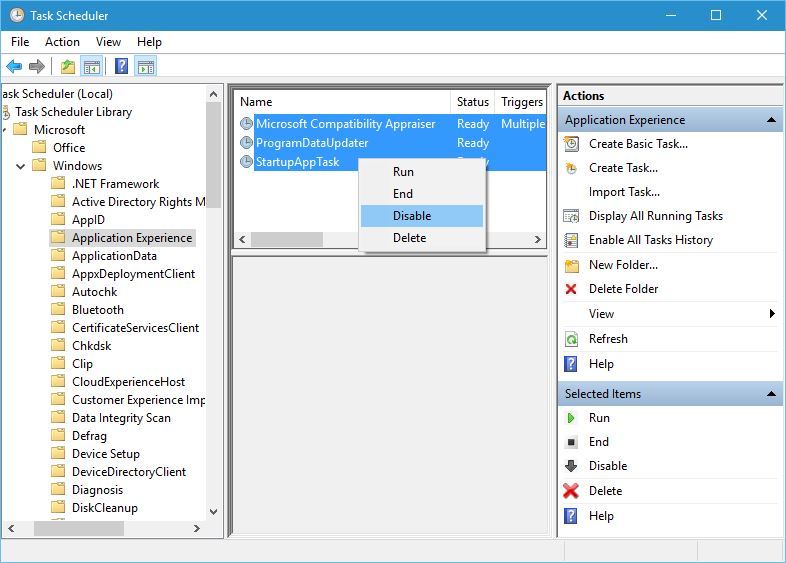786x563 pixels.
Task: Click the Name column header
Action: tap(343, 102)
